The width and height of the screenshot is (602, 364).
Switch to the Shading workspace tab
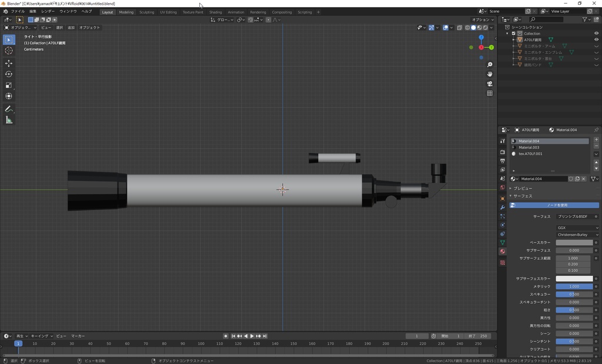(215, 12)
